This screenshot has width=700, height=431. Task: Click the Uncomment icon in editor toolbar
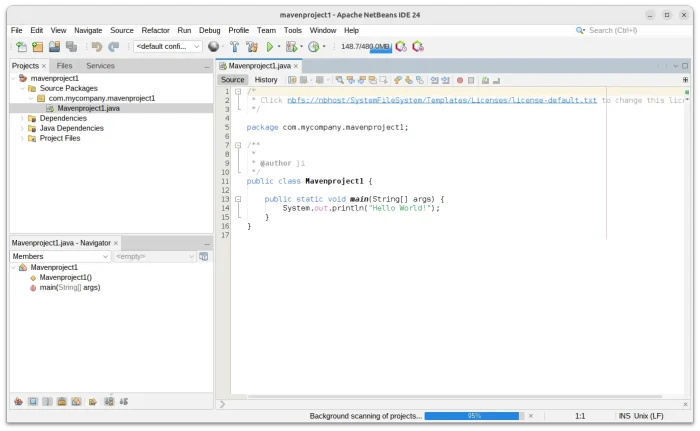[496, 80]
